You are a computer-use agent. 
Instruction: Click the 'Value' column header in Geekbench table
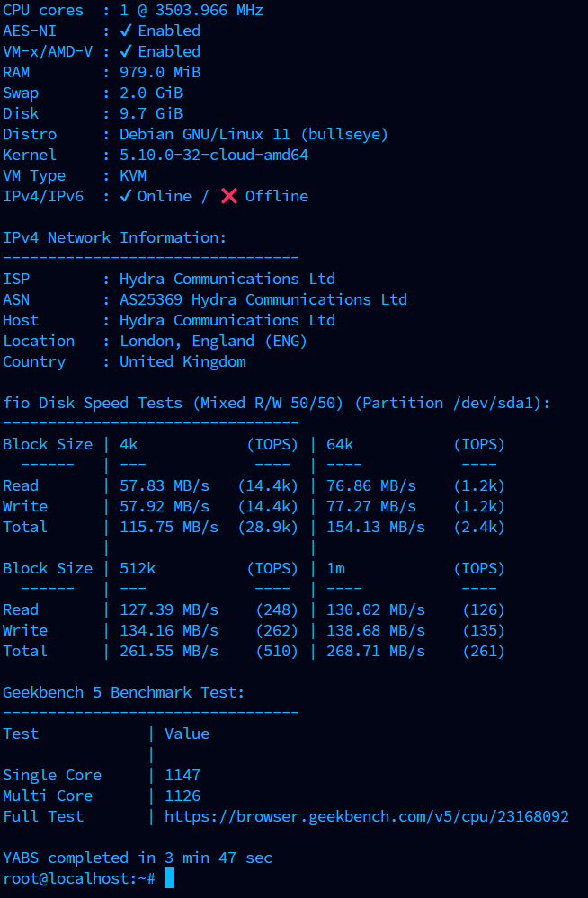tap(187, 734)
